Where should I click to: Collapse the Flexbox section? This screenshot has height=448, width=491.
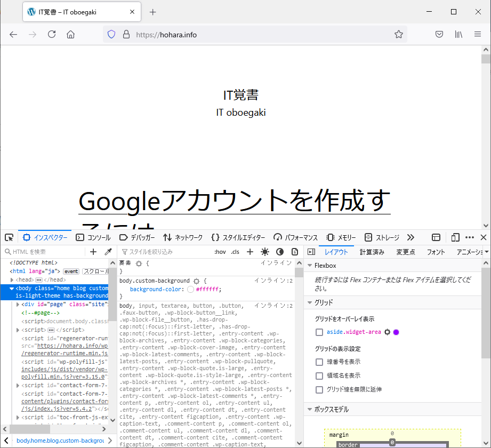(x=310, y=266)
